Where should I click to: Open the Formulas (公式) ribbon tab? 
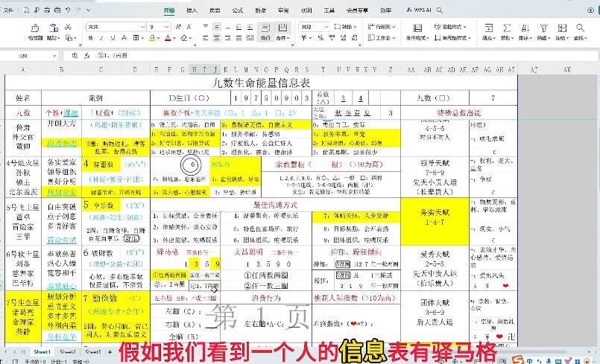point(237,10)
